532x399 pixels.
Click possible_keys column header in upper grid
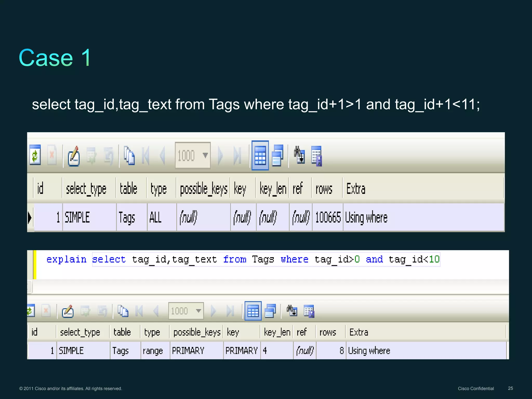[x=204, y=189]
